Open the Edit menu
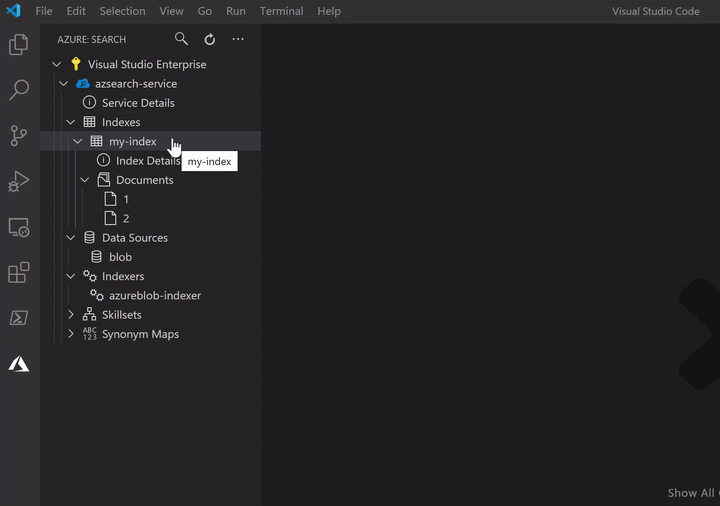This screenshot has height=506, width=720. [76, 11]
